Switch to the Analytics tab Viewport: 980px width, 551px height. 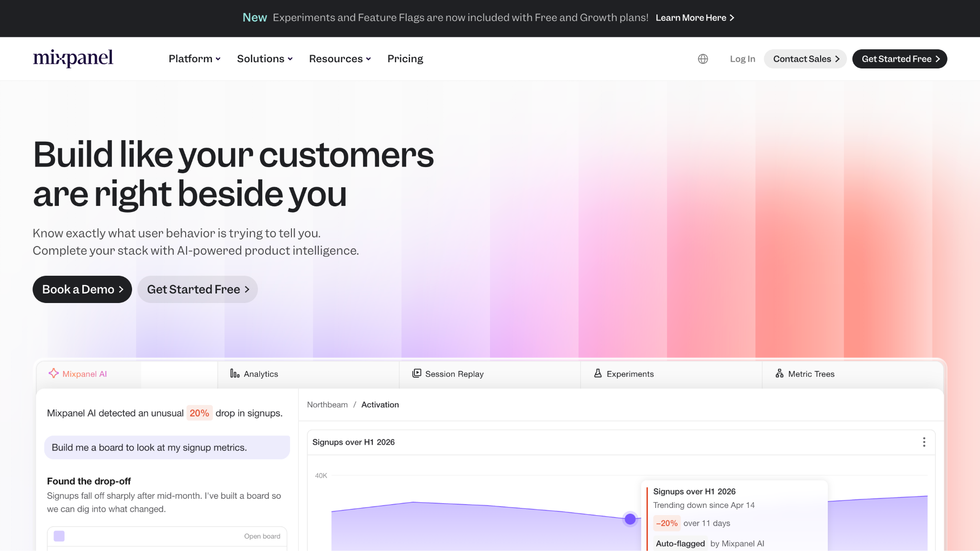(x=308, y=374)
